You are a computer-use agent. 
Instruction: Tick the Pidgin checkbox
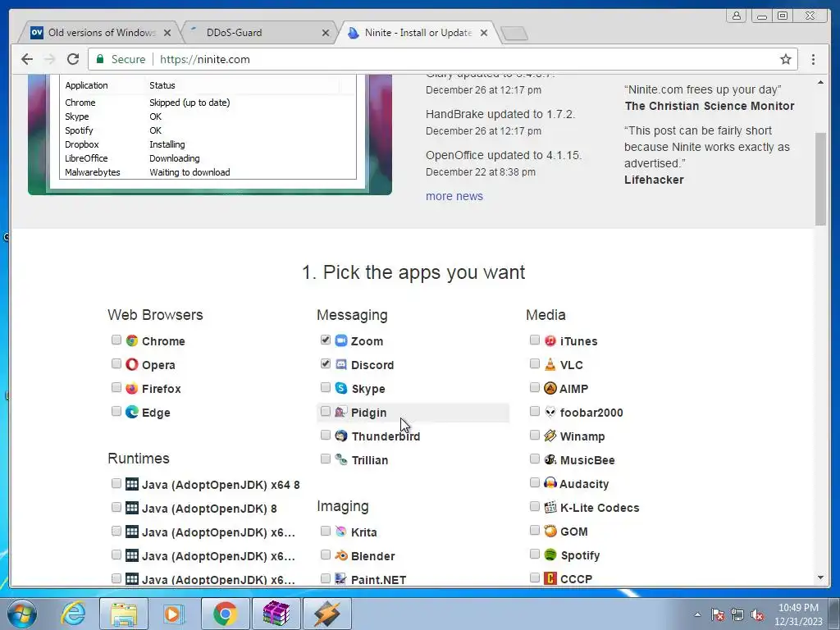(x=325, y=412)
